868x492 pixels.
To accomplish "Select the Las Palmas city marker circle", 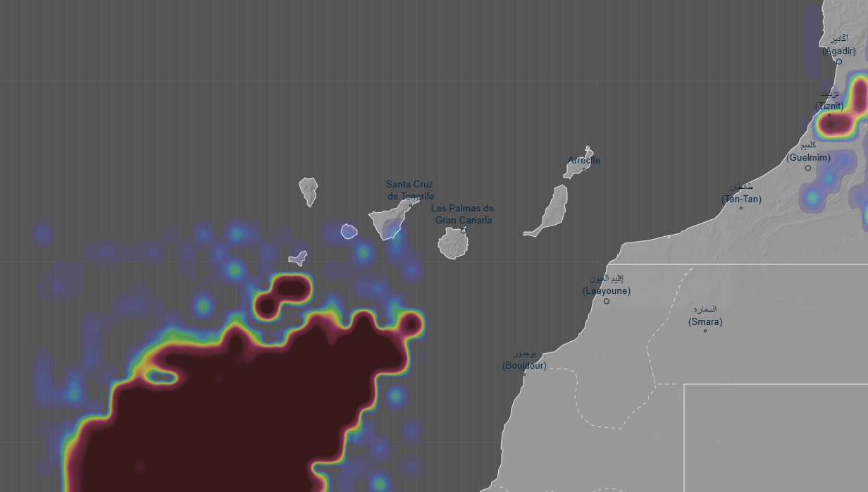I will [x=463, y=230].
